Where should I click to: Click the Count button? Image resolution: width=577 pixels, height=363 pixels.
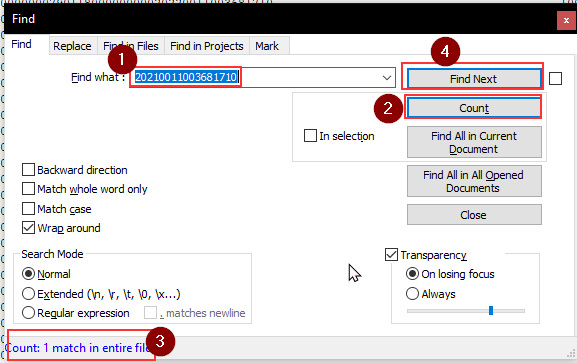(474, 108)
